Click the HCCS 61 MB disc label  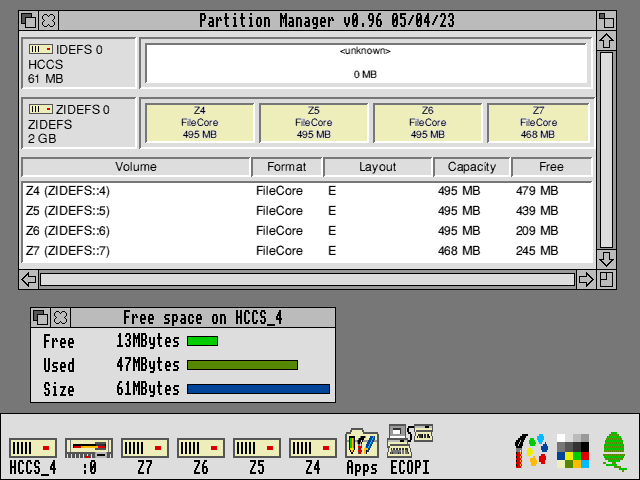(x=45, y=71)
